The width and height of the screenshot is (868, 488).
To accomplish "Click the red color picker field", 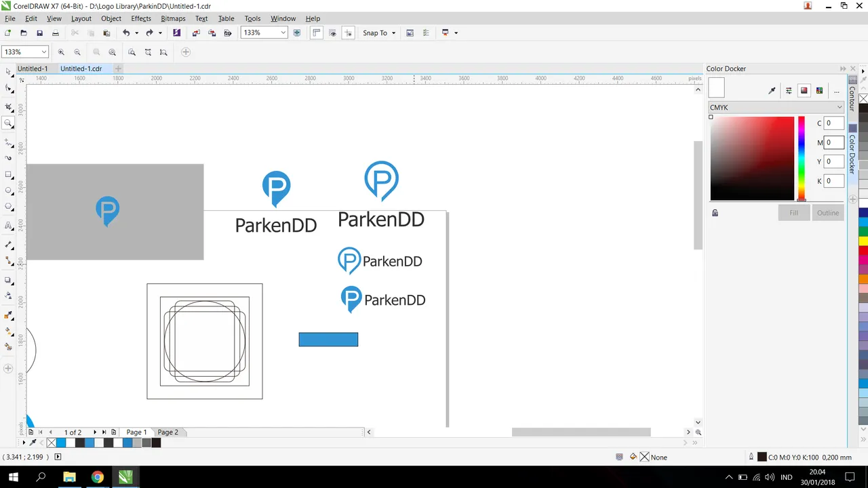I will click(752, 159).
